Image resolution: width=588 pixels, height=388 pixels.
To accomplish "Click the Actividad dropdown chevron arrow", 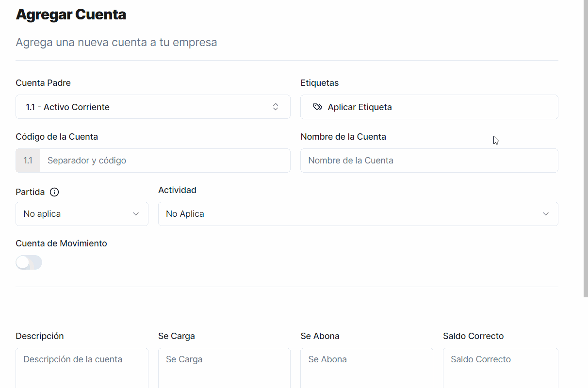I will click(x=546, y=214).
